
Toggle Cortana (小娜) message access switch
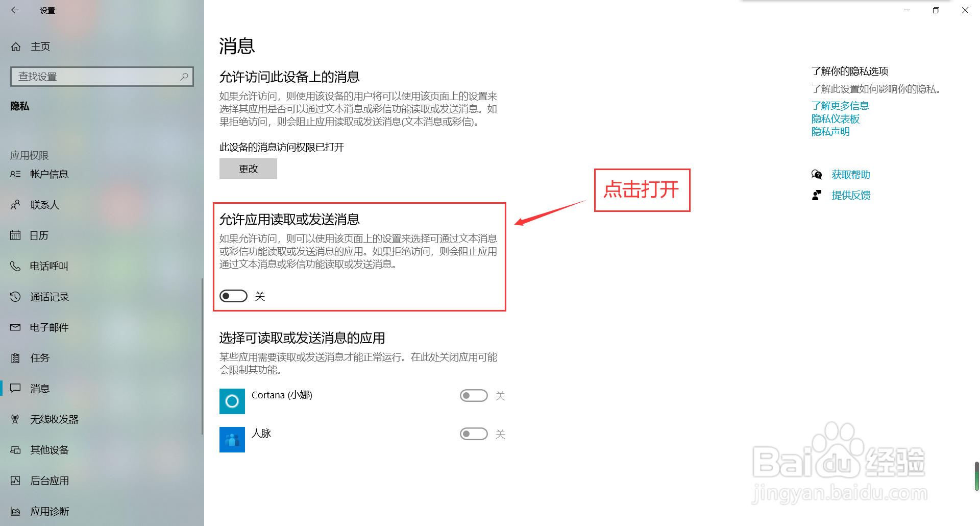[x=474, y=396]
